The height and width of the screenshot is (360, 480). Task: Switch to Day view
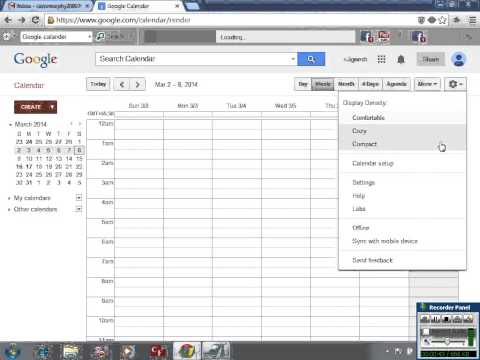coord(303,84)
